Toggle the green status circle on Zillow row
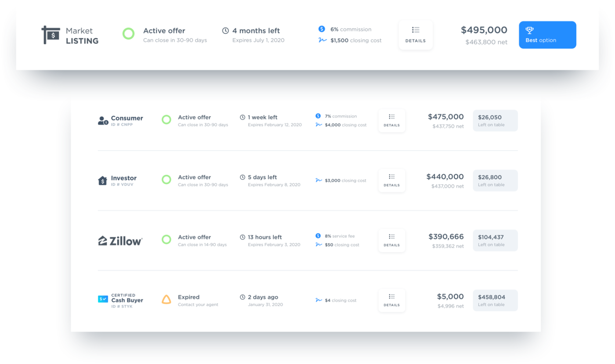The width and height of the screenshot is (615, 364). [x=166, y=240]
